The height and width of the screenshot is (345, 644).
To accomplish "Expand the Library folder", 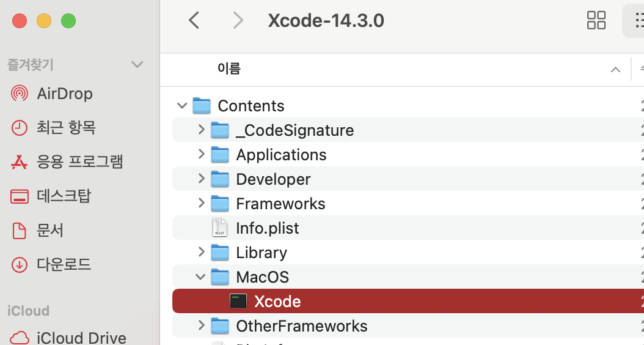I will [x=201, y=251].
